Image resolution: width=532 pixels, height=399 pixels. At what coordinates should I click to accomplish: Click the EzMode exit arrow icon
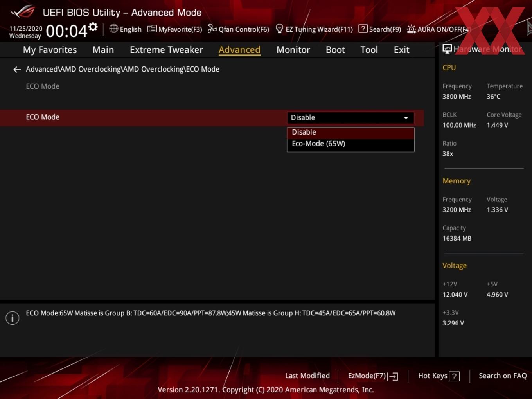[x=393, y=376]
